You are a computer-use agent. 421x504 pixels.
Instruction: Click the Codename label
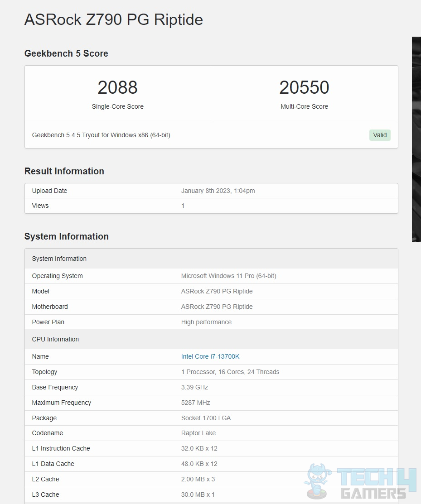47,433
